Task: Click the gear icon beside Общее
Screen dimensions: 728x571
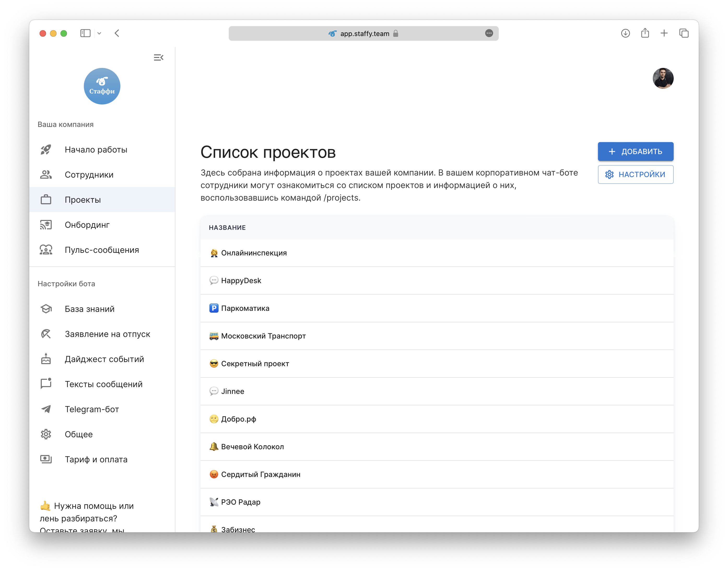Action: click(46, 434)
